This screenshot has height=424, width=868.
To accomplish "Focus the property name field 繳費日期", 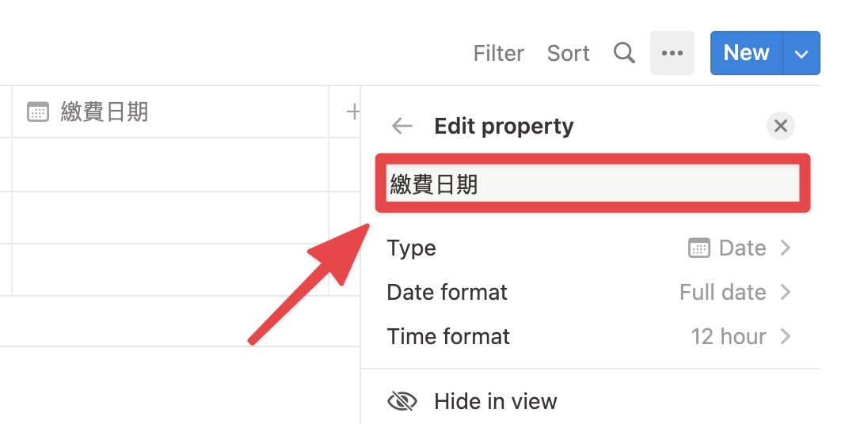I will point(593,184).
